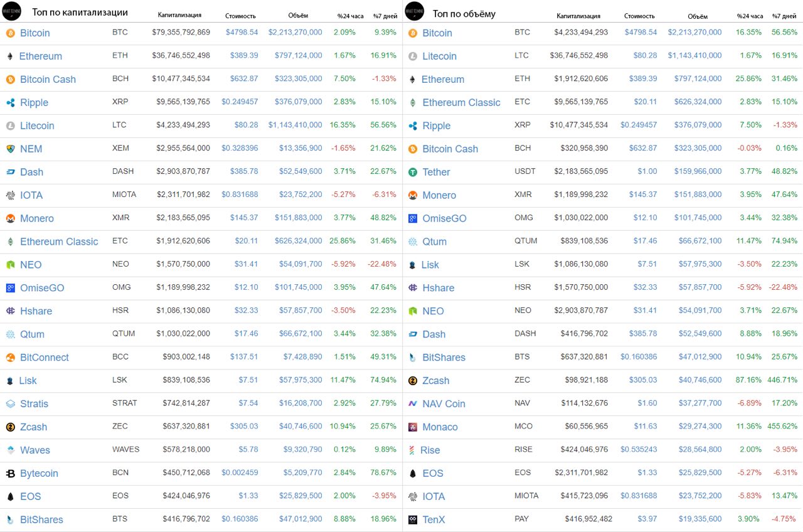
Task: Open the Waves coin link
Action: coord(35,450)
